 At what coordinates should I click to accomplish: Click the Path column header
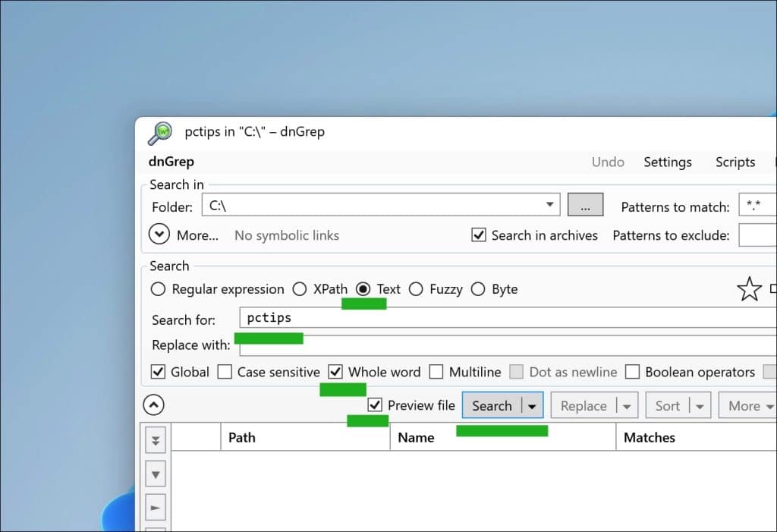coord(305,437)
